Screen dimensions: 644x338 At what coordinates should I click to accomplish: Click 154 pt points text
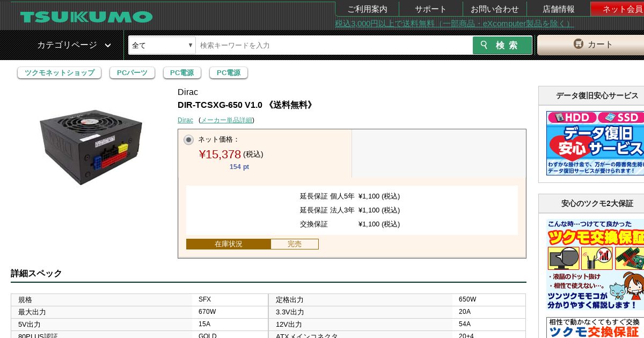[239, 167]
